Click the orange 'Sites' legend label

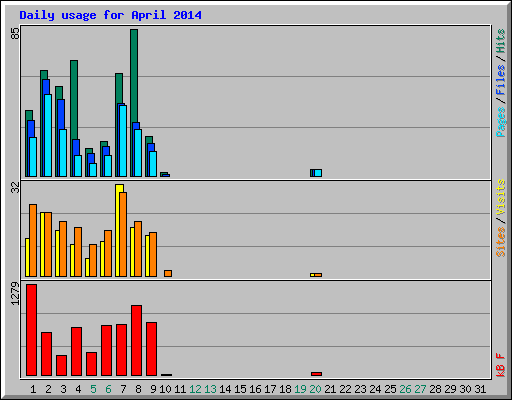pyautogui.click(x=501, y=242)
